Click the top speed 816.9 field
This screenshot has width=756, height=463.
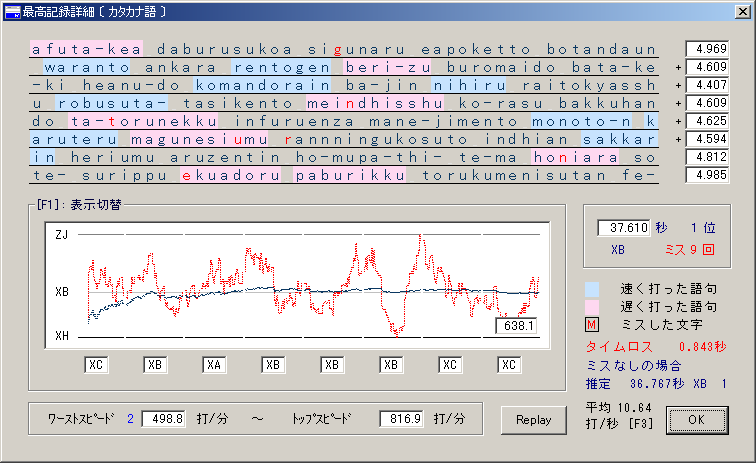click(401, 419)
